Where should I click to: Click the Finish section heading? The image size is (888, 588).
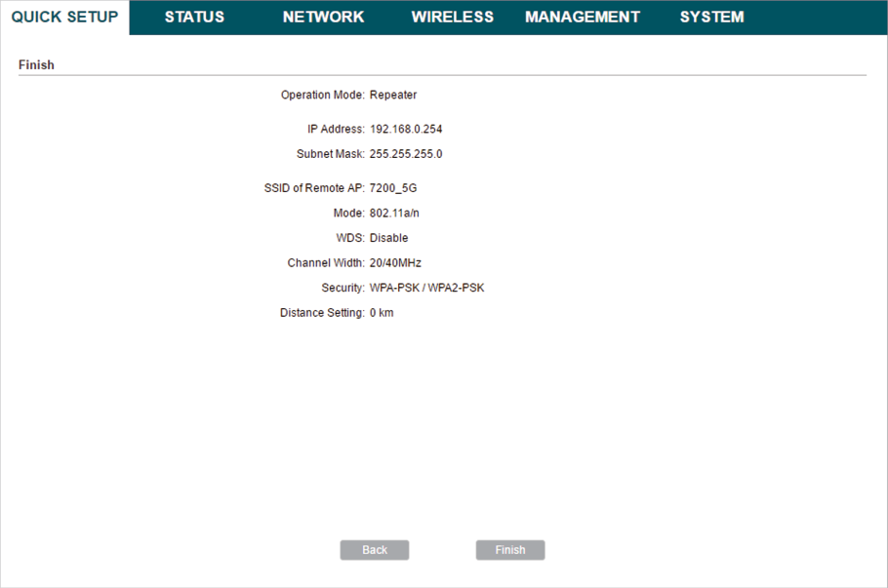36,65
